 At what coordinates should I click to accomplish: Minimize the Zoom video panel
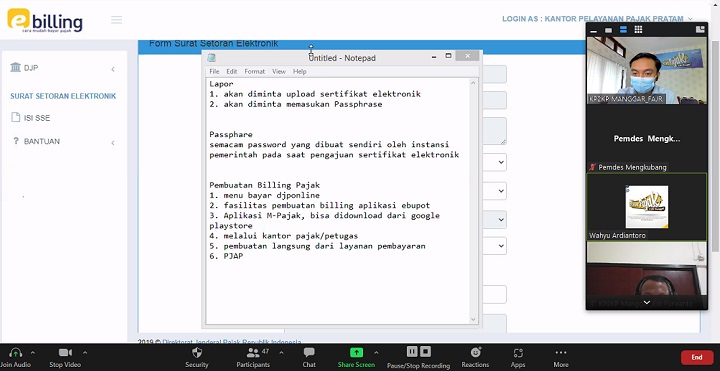coord(594,31)
